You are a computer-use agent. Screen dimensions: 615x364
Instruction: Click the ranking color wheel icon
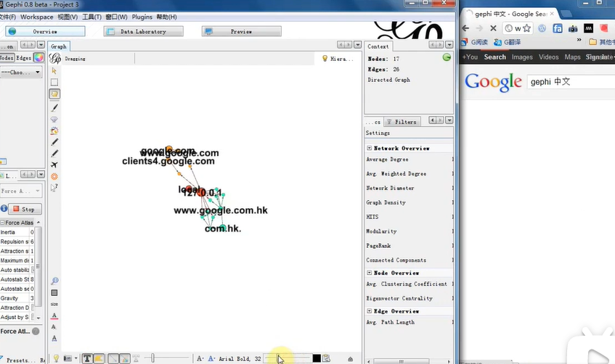pos(38,57)
